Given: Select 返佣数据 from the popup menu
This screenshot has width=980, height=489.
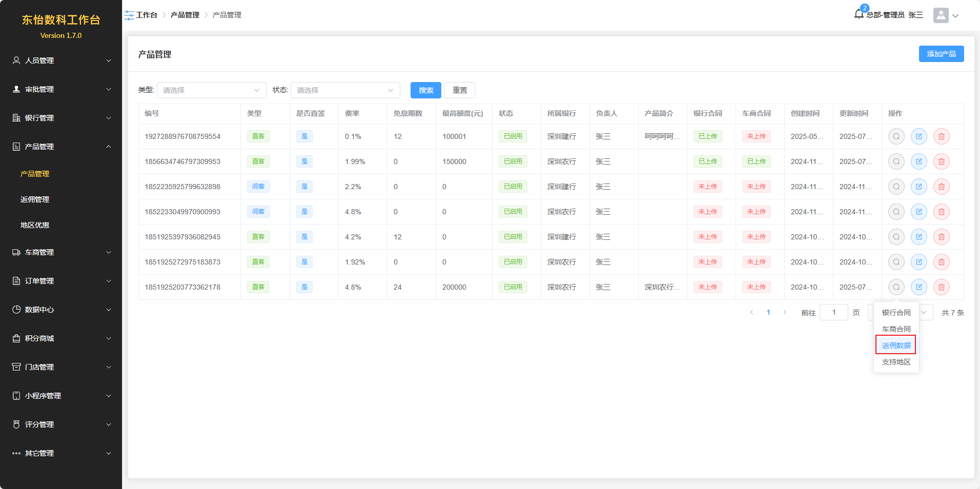Looking at the screenshot, I should tap(896, 345).
